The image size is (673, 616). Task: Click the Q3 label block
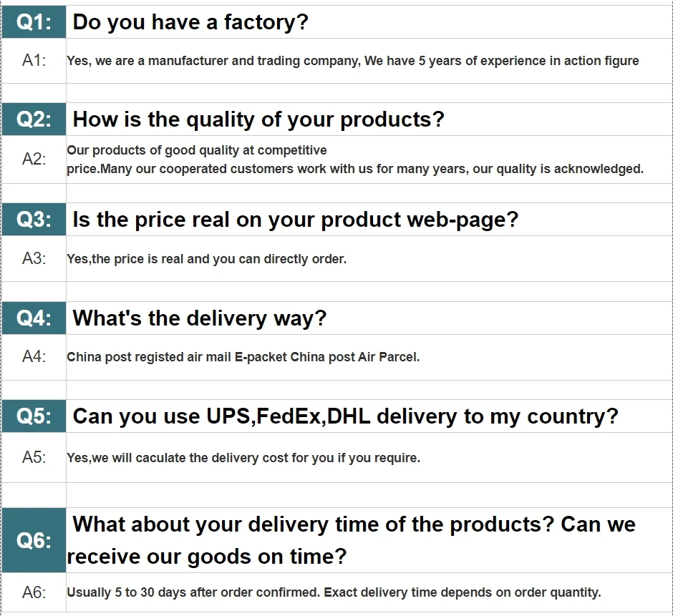click(x=34, y=220)
